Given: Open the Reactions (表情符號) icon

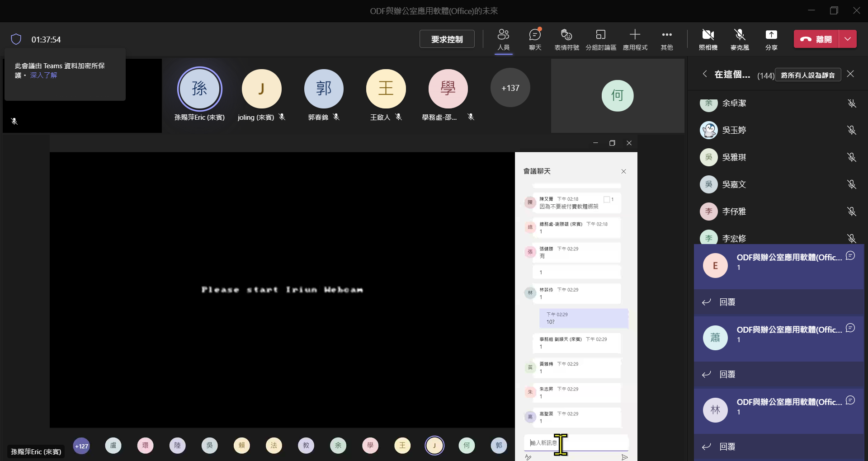Looking at the screenshot, I should point(566,35).
